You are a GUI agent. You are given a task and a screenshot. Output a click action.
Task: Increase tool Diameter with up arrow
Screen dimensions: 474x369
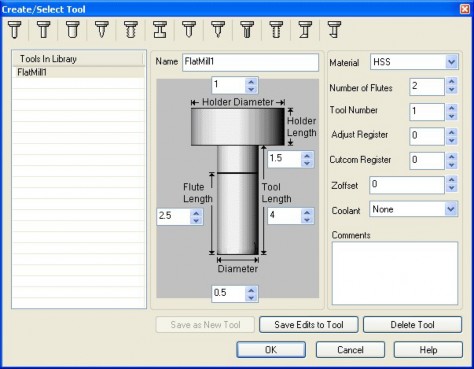pos(251,290)
